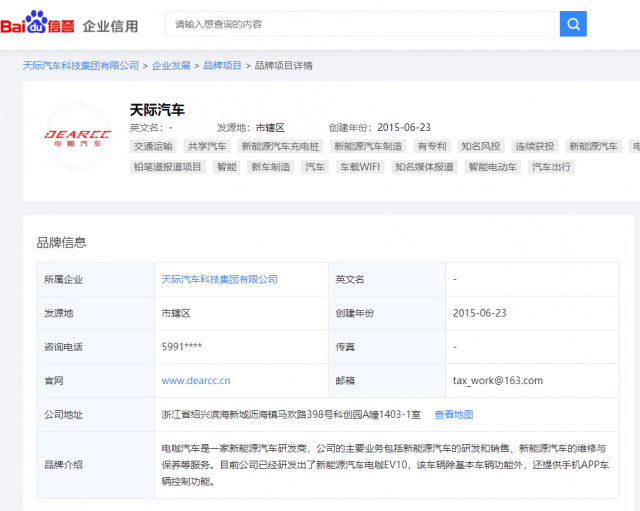Click the 所属企业 row label
The height and width of the screenshot is (511, 640).
click(x=63, y=280)
